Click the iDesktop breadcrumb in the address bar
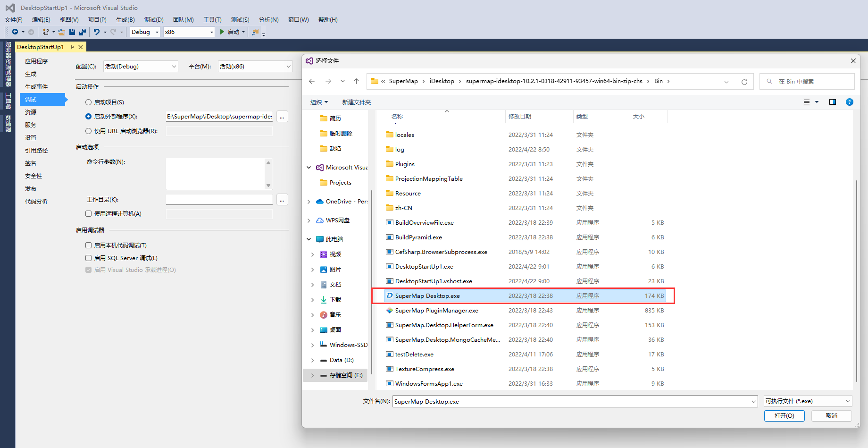This screenshot has width=868, height=448. coord(442,81)
